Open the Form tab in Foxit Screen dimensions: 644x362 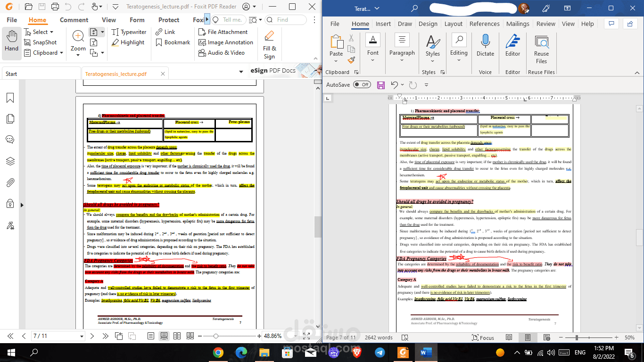tap(137, 20)
